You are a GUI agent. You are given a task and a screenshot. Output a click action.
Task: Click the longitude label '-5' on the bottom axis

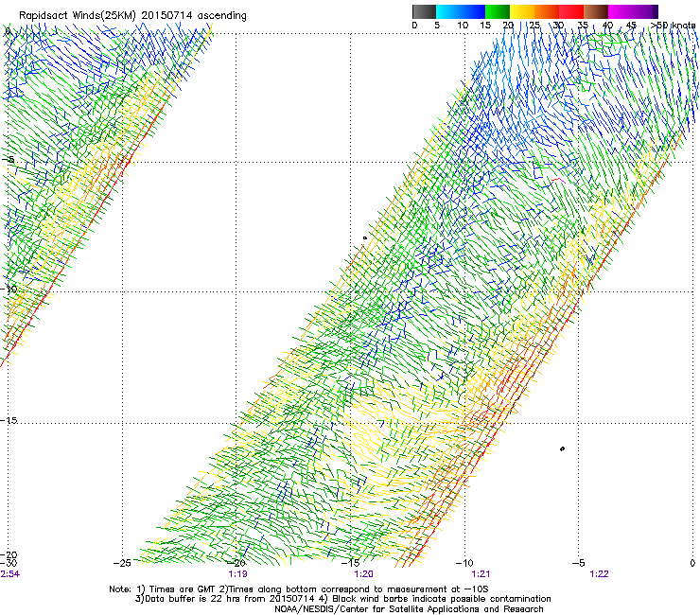[x=578, y=563]
